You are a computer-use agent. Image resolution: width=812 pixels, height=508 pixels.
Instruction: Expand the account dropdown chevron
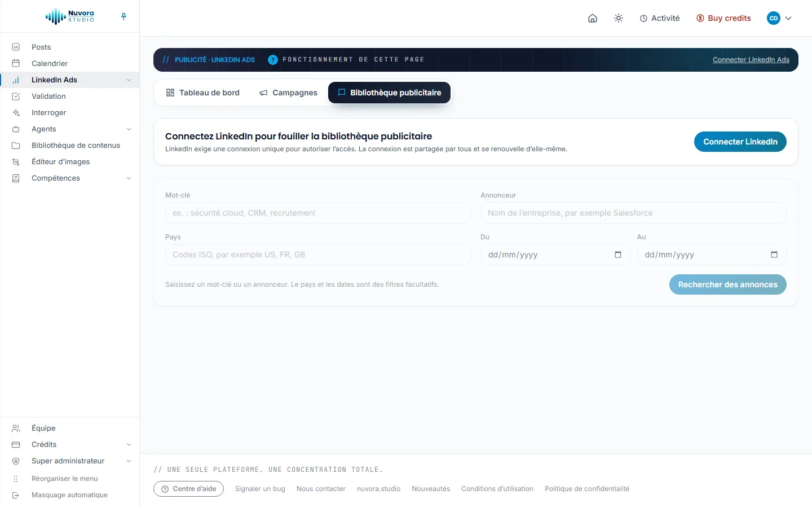click(x=788, y=18)
